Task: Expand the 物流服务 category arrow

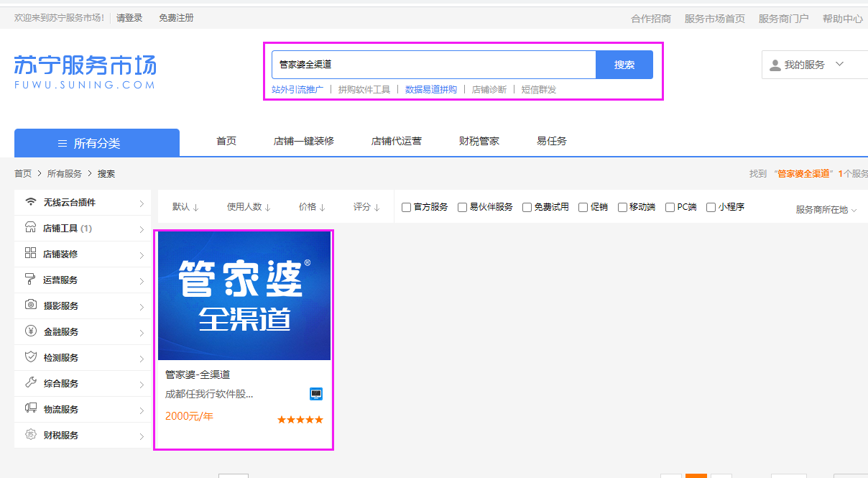Action: point(142,410)
